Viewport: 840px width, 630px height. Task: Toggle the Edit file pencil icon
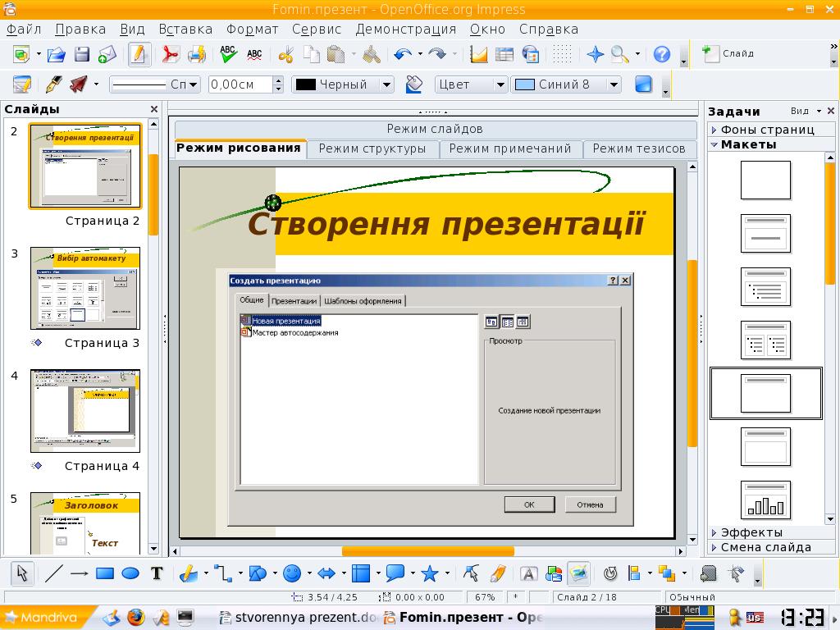139,54
